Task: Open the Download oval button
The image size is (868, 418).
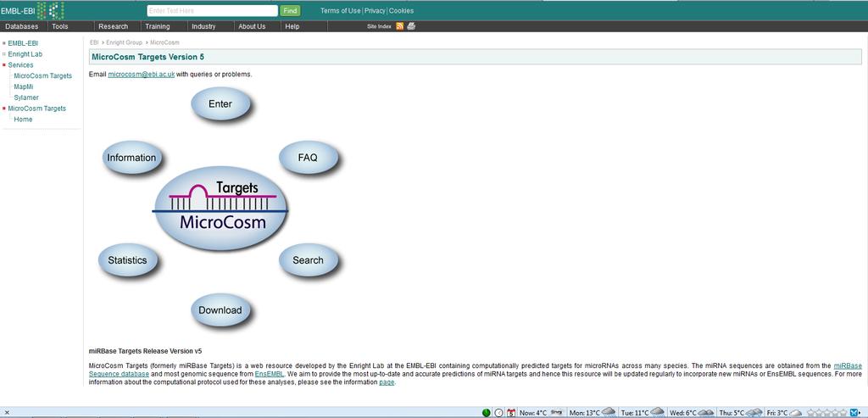Action: coord(220,310)
